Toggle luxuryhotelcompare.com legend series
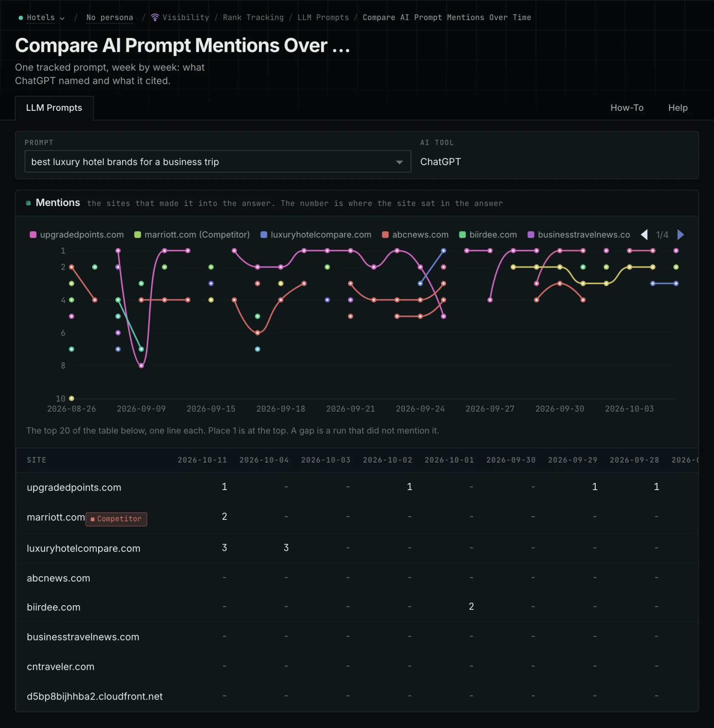Viewport: 714px width, 728px height. 316,234
